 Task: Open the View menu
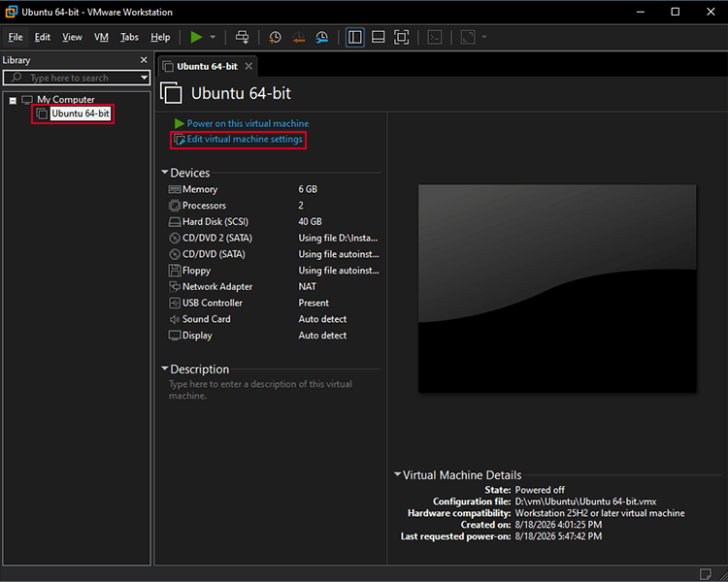tap(72, 37)
